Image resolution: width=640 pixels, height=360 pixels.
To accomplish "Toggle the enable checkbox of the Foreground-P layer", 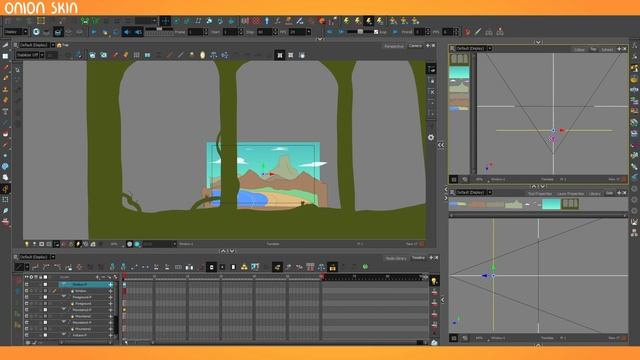I will (27, 297).
